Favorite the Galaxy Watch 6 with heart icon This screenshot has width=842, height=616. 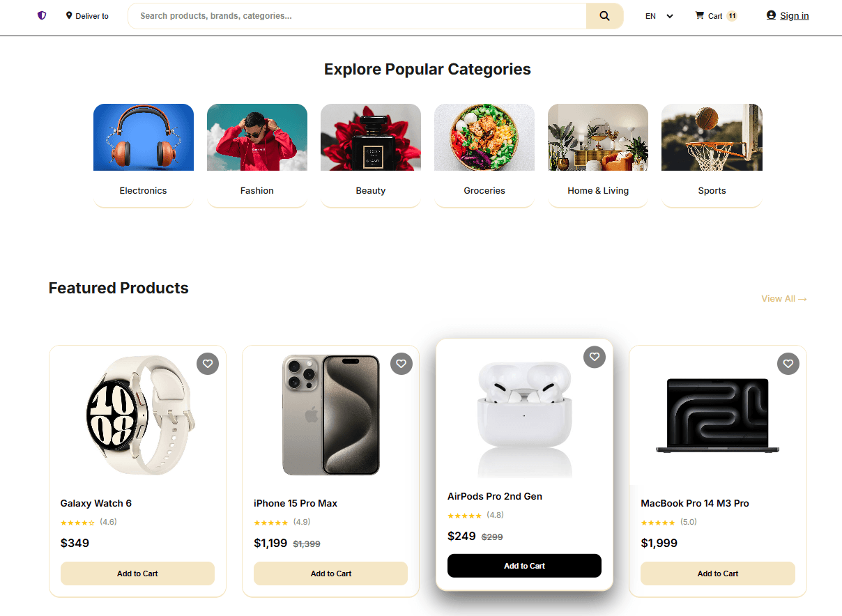point(208,364)
